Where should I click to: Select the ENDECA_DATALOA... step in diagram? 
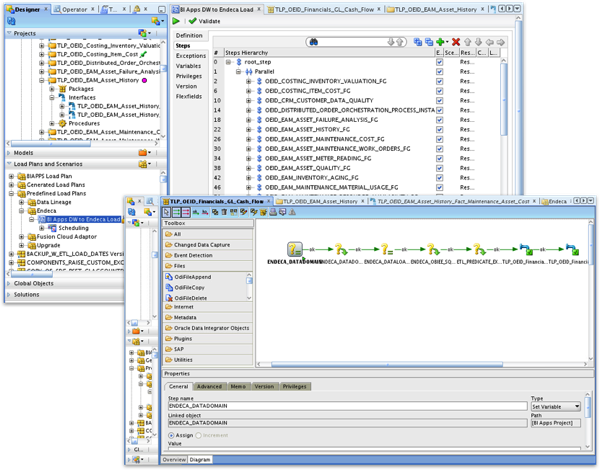[x=387, y=250]
